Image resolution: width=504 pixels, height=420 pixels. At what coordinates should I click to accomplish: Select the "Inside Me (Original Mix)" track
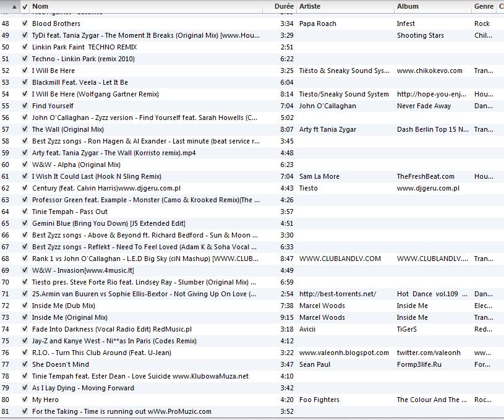coord(70,317)
